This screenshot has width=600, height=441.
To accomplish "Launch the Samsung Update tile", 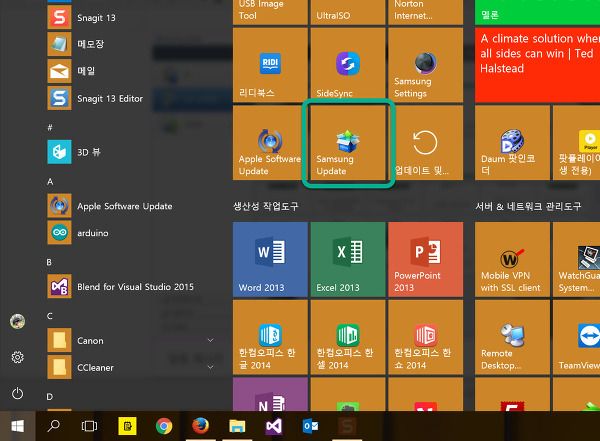I will tap(348, 143).
